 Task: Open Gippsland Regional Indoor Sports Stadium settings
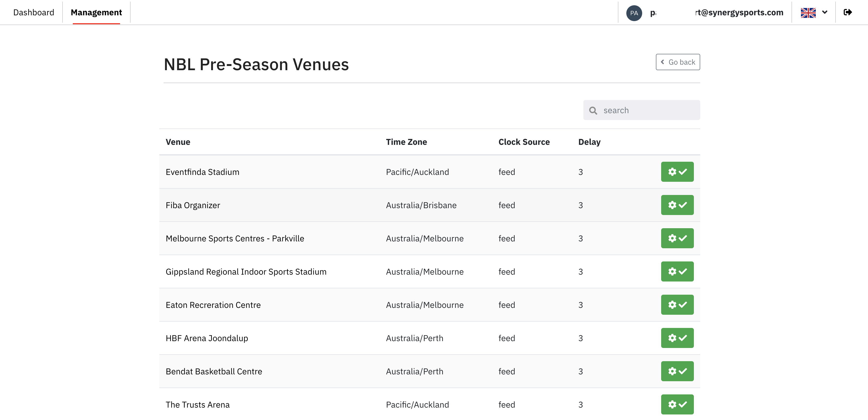coord(677,271)
